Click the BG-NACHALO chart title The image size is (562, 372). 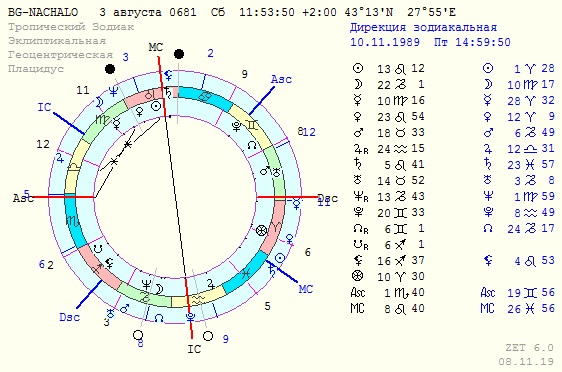coord(43,12)
